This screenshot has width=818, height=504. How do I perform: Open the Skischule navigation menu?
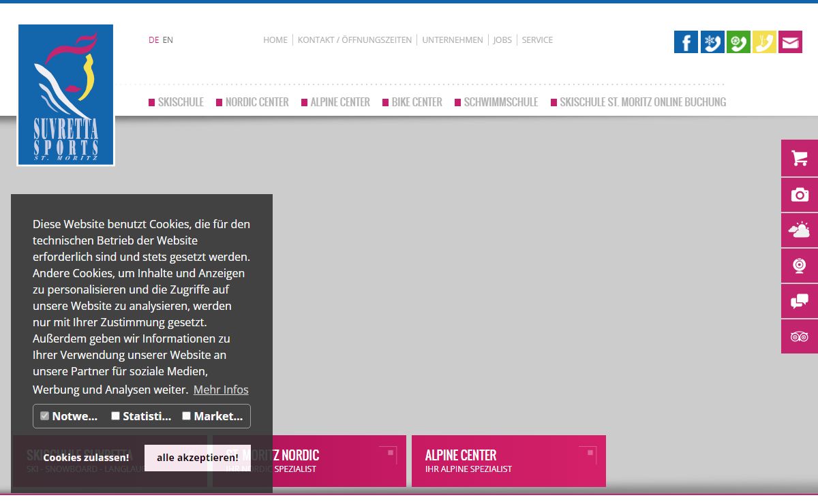pyautogui.click(x=180, y=102)
